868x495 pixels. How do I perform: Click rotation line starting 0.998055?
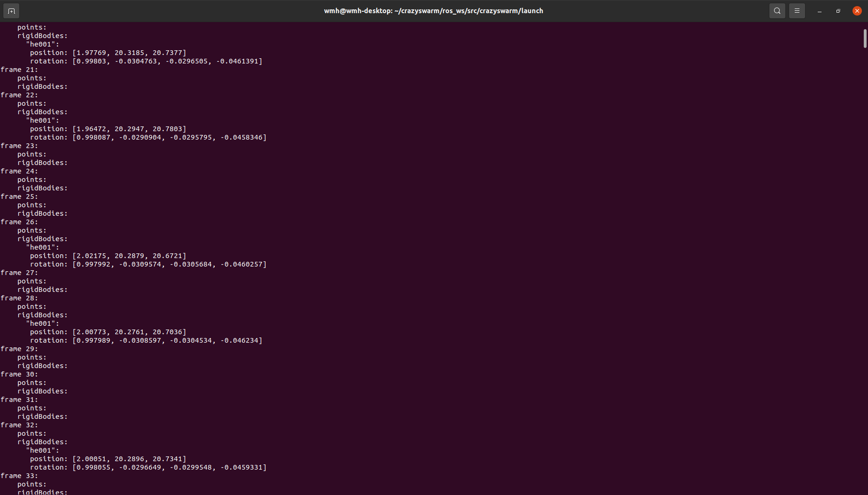click(148, 467)
